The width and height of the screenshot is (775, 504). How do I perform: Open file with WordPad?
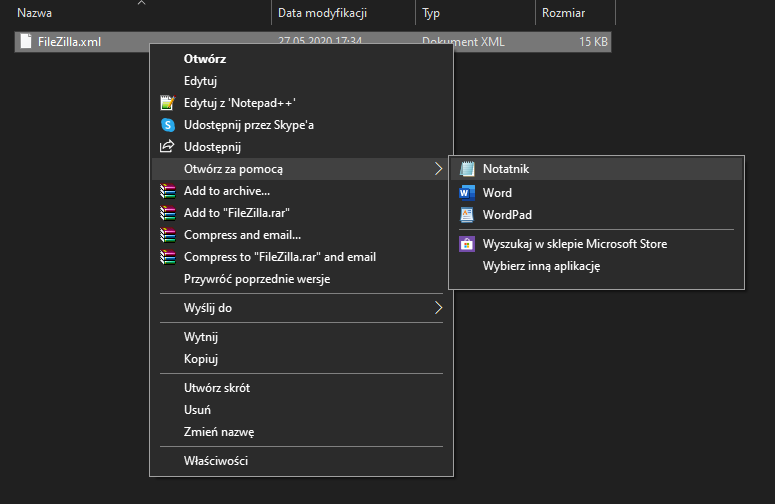596,215
